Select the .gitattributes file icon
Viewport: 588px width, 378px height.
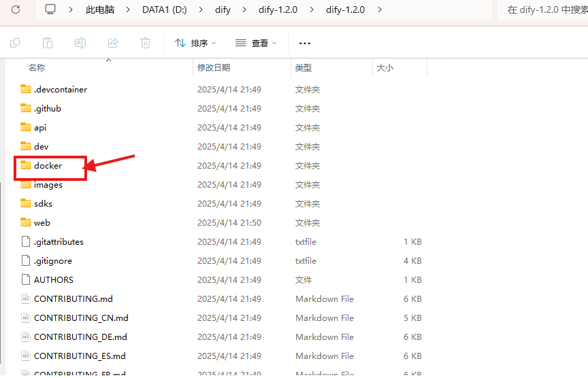click(26, 241)
